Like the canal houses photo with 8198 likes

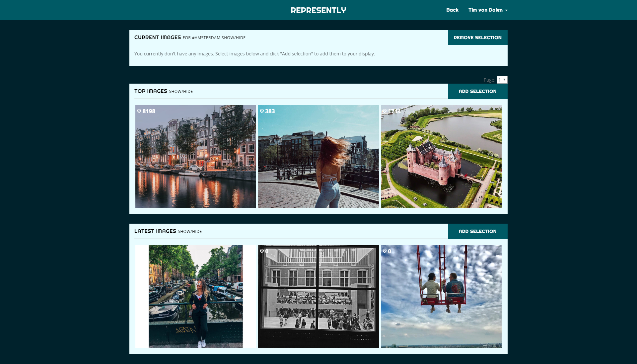coord(139,111)
